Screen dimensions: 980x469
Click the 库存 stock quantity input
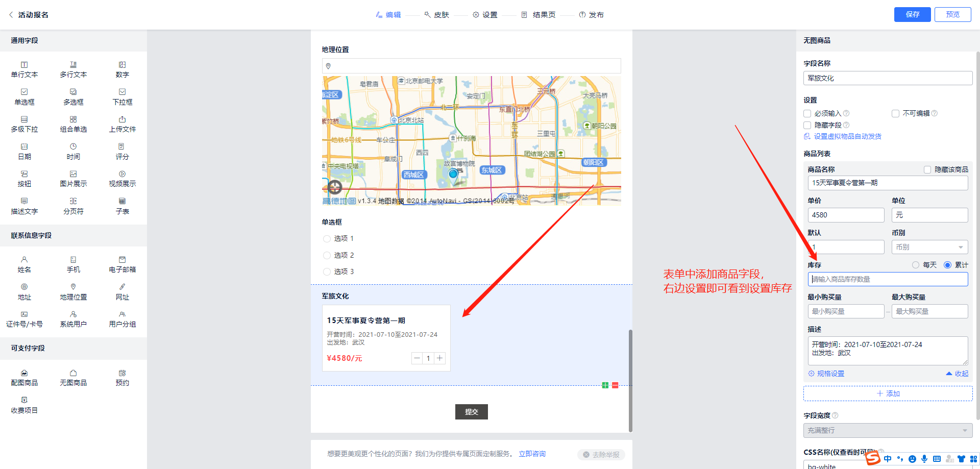[x=888, y=279]
